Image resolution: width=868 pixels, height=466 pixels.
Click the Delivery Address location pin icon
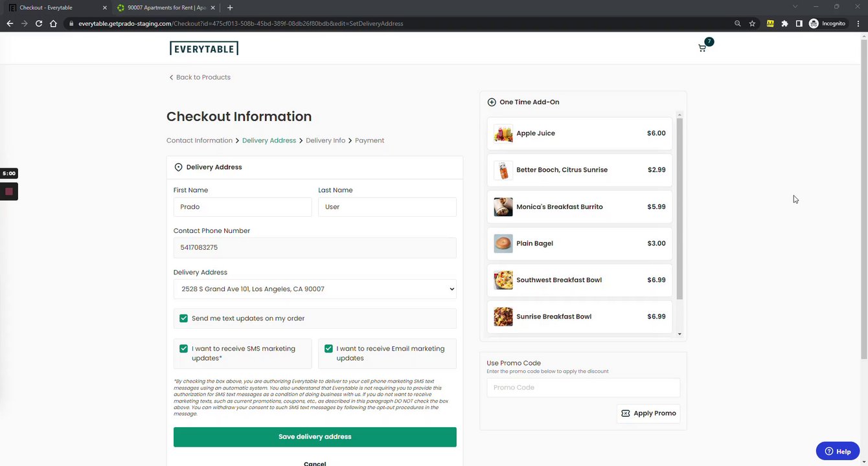point(178,167)
